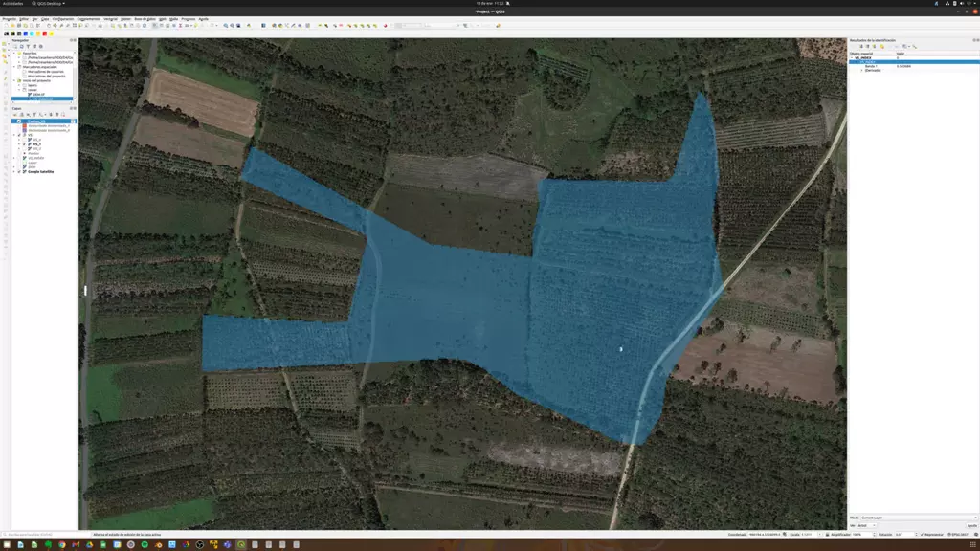
Task: Click the Rotación spinner in status bar
Action: [906, 534]
